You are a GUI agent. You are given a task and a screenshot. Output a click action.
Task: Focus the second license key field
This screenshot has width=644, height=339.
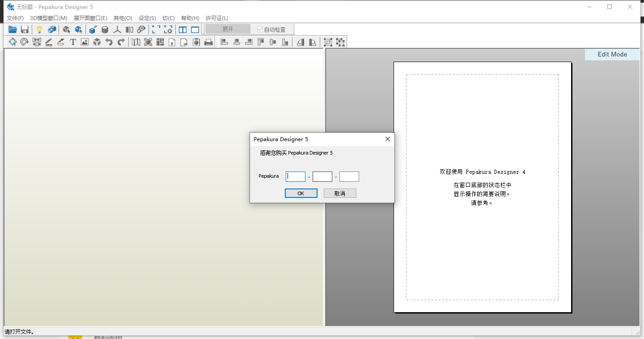pyautogui.click(x=322, y=176)
